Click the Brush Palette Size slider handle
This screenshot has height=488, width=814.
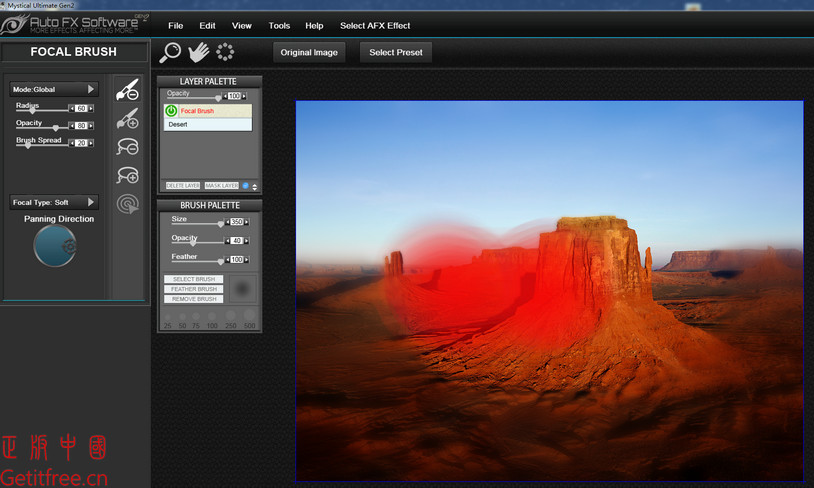221,224
